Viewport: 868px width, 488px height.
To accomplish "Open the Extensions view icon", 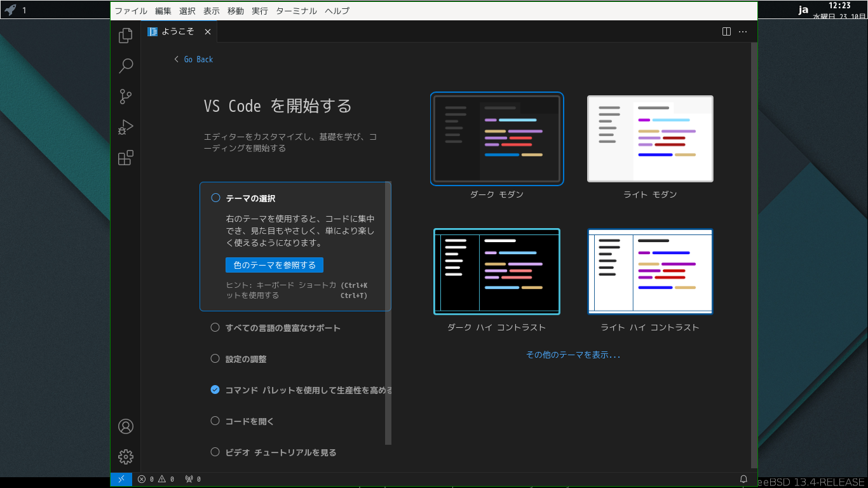I will (126, 158).
